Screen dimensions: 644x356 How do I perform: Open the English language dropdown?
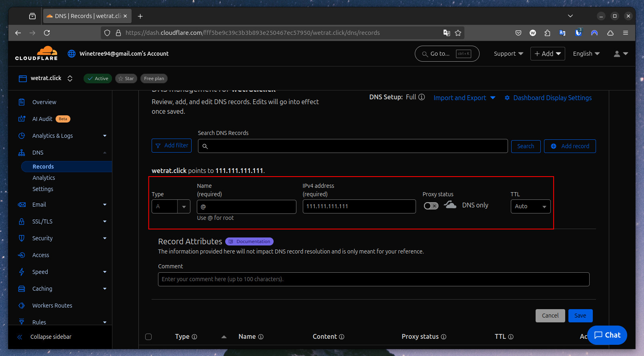coord(586,54)
